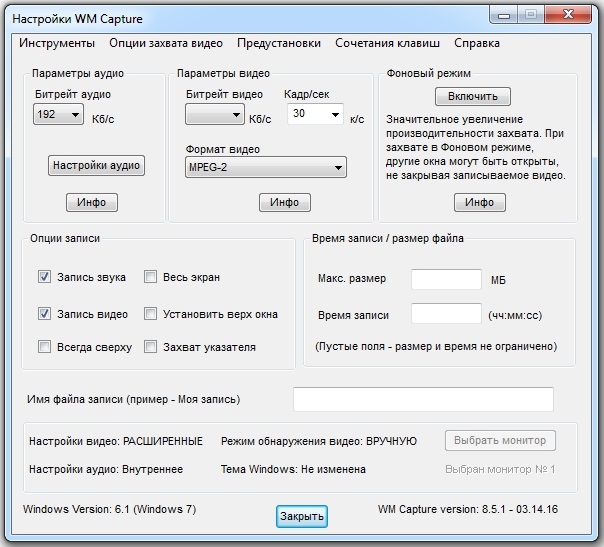This screenshot has height=547, width=604.
Task: Click the Закрыть button
Action: 302,516
